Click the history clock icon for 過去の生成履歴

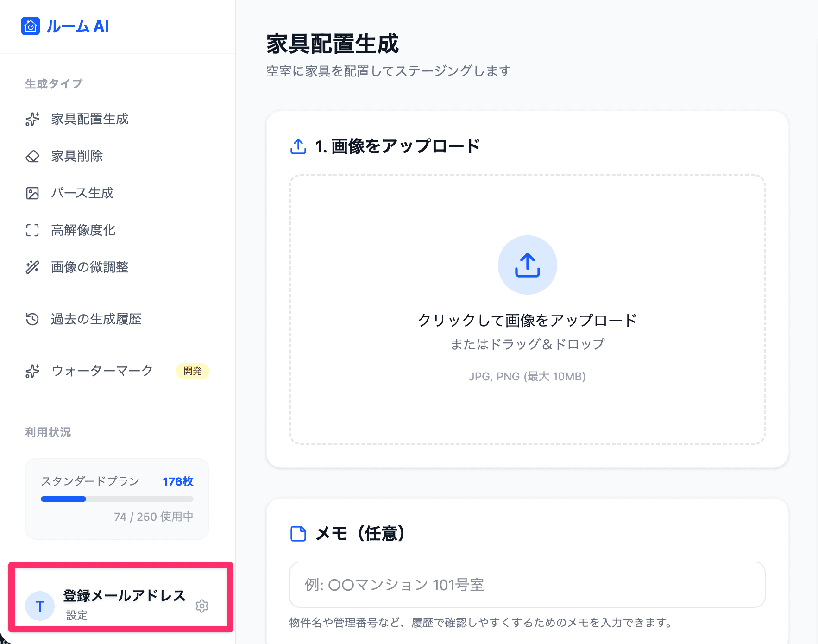pyautogui.click(x=32, y=319)
